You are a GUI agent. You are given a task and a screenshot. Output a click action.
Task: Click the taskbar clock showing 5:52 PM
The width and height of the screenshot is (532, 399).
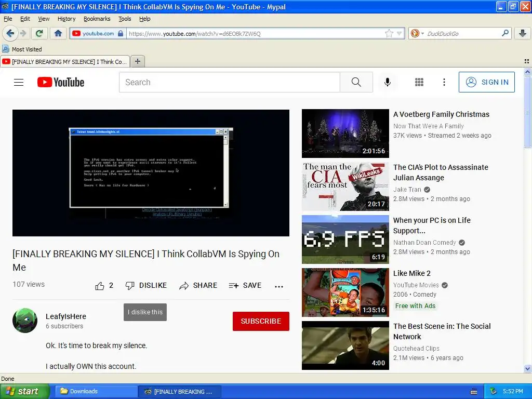(513, 391)
